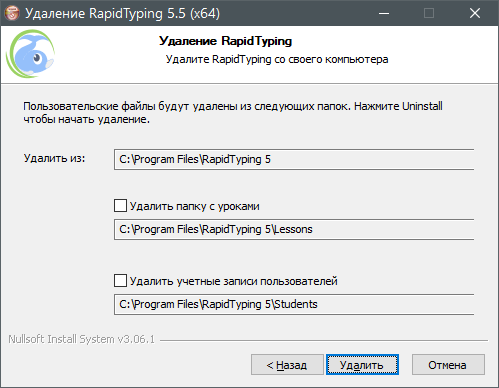The height and width of the screenshot is (388, 499).
Task: Click the blue whale RapidTyping logo
Action: pos(31,54)
